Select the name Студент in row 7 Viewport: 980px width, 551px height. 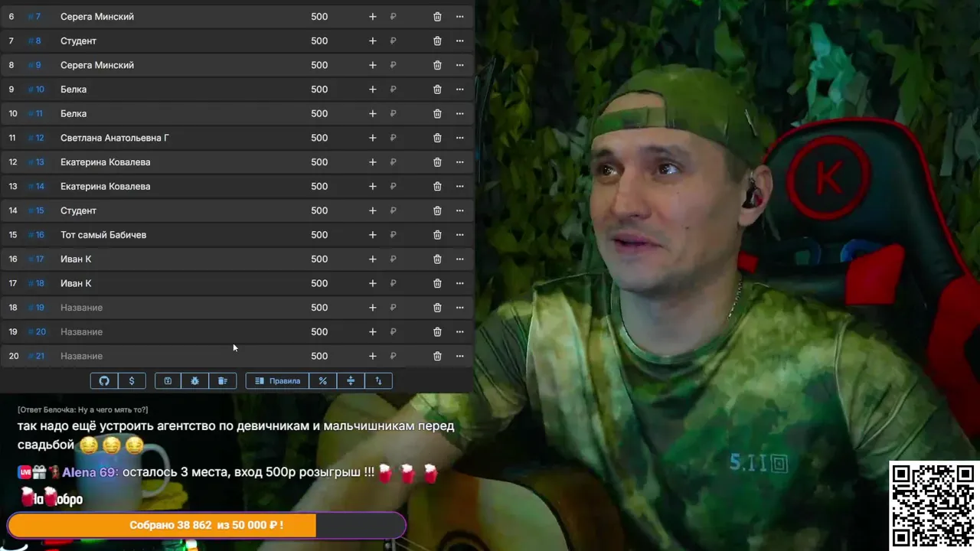(78, 41)
